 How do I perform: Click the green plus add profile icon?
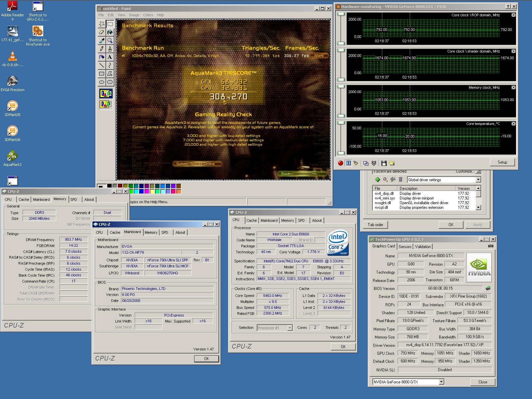click(x=378, y=180)
